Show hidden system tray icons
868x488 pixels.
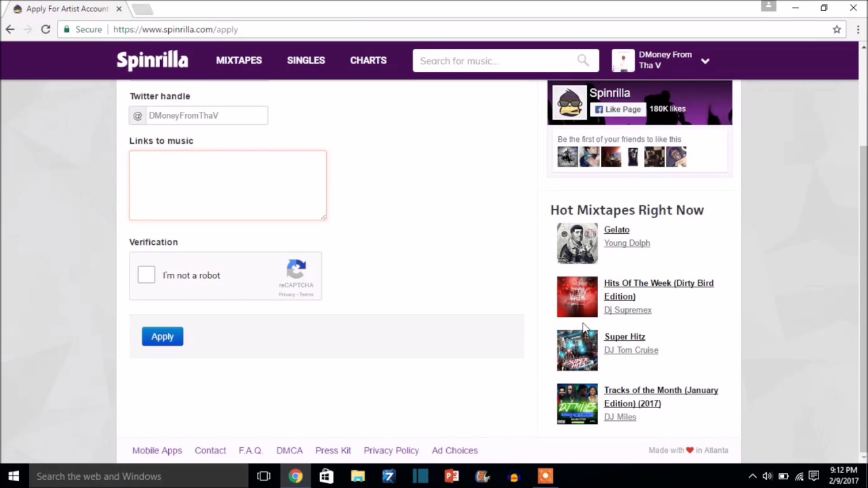pyautogui.click(x=752, y=476)
